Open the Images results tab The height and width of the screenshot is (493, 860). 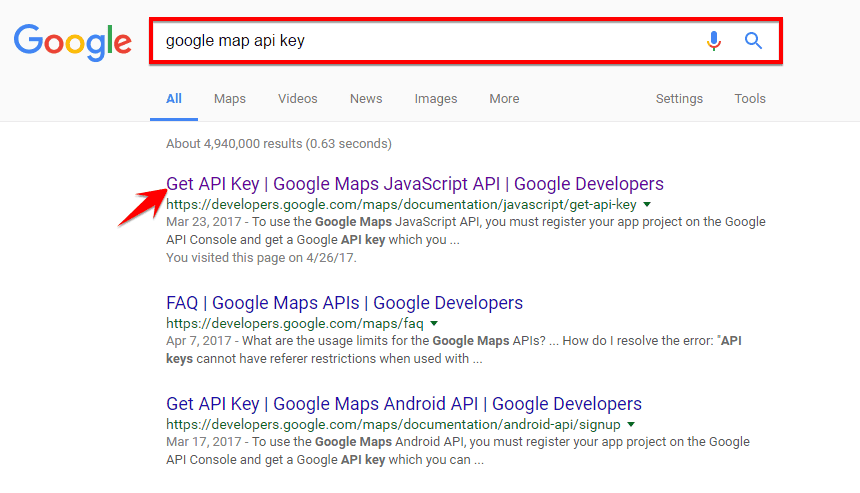point(435,99)
